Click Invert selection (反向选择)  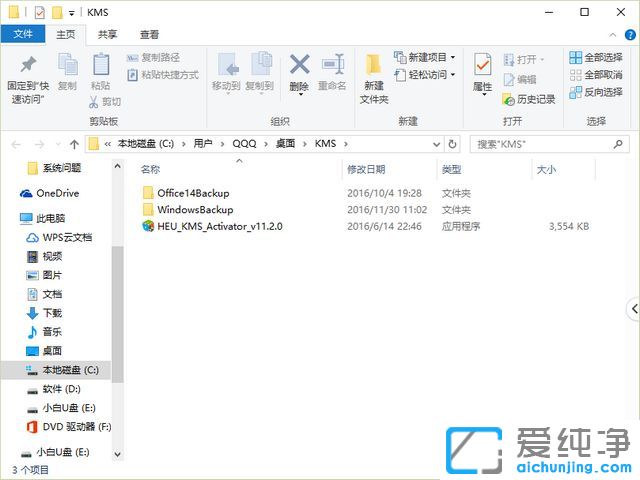[596, 92]
